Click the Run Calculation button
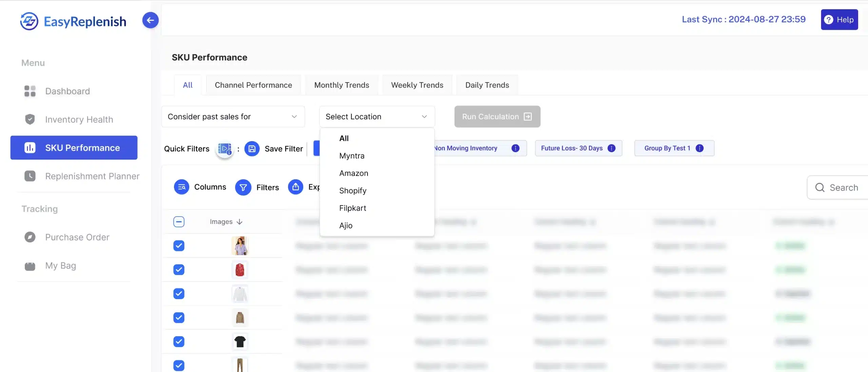This screenshot has width=868, height=372. 496,117
